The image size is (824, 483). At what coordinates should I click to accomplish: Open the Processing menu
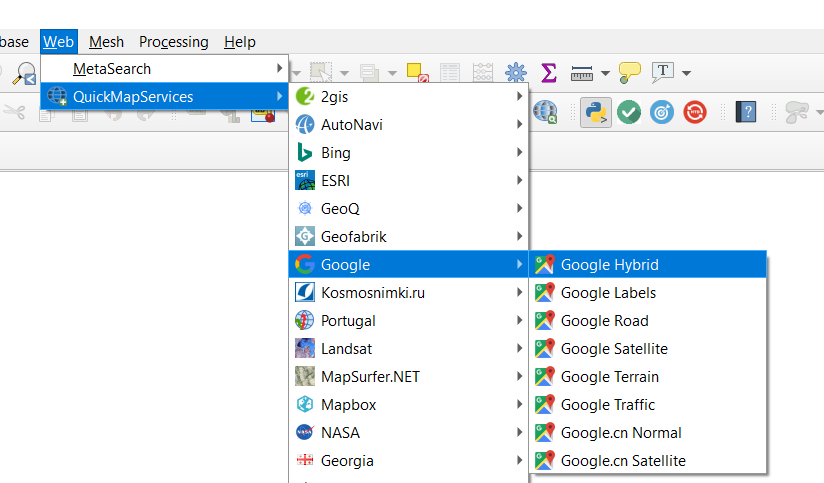click(x=173, y=42)
